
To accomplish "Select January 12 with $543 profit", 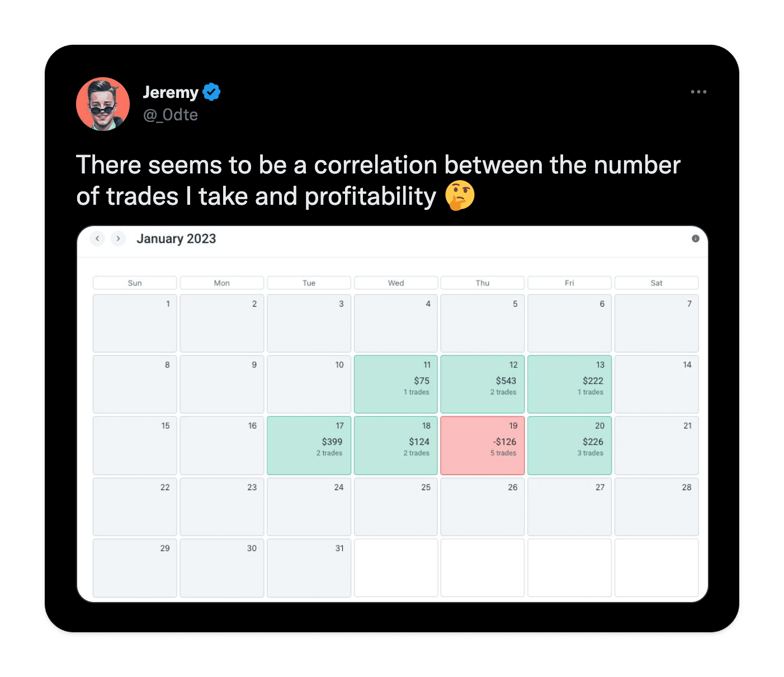I will (483, 384).
